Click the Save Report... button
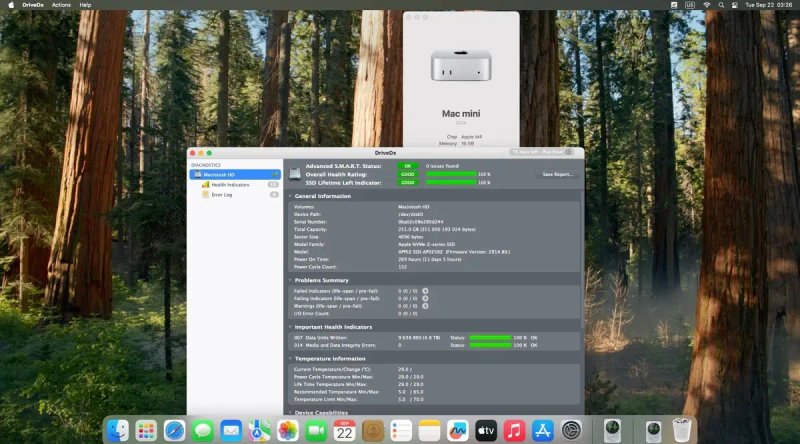The height and width of the screenshot is (444, 800). point(557,175)
